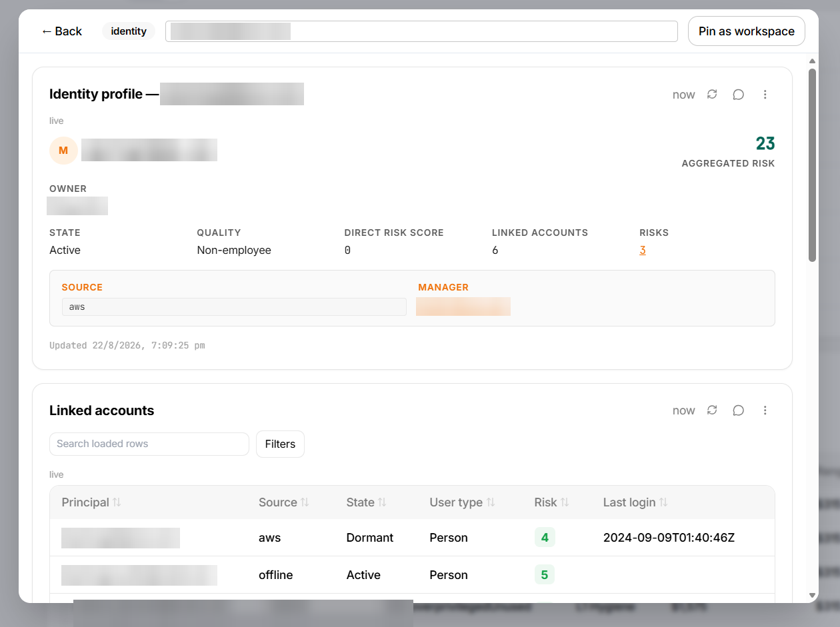840x627 pixels.
Task: Select the offline source cell
Action: click(276, 575)
